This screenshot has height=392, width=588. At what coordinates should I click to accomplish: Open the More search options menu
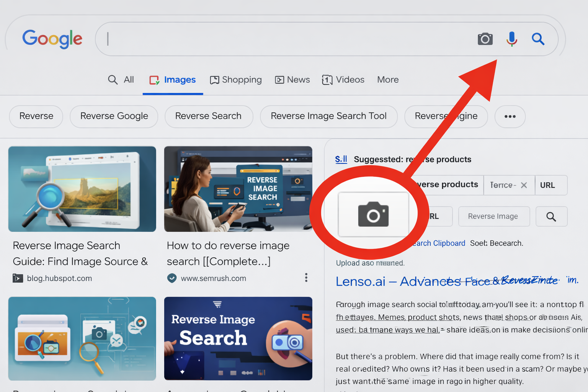click(x=387, y=80)
